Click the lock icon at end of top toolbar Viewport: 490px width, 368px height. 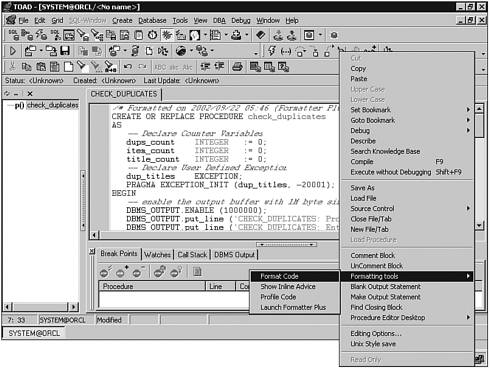[x=334, y=35]
